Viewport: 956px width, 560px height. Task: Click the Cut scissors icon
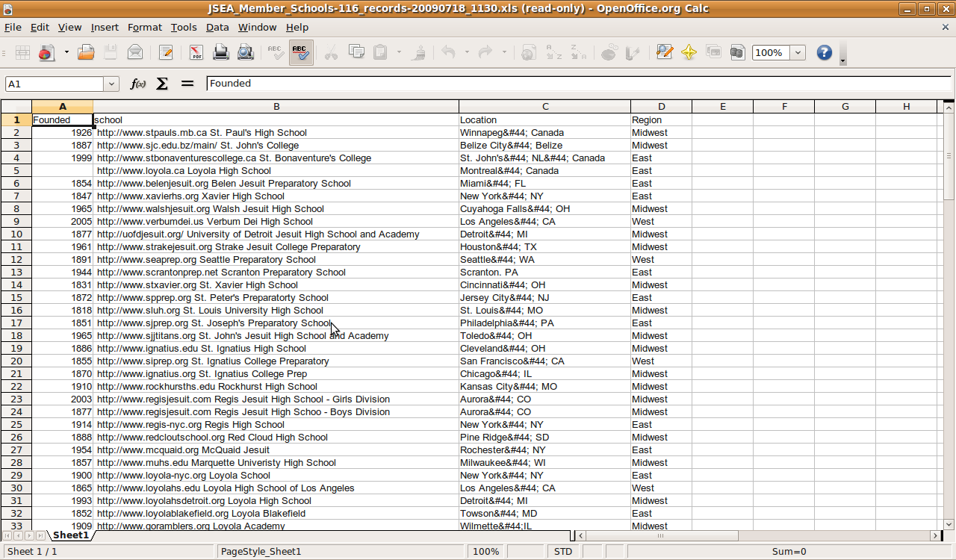click(x=332, y=52)
